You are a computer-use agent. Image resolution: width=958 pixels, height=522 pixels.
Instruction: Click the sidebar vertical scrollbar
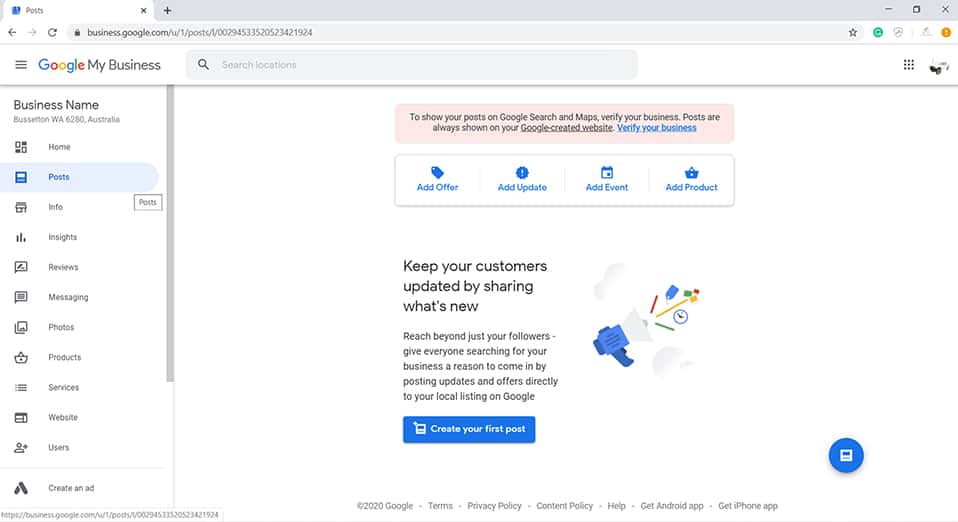(x=170, y=233)
